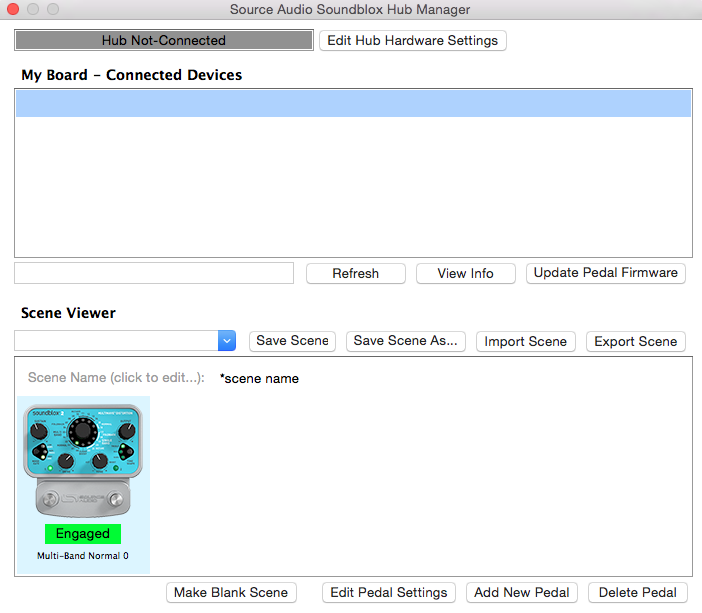The height and width of the screenshot is (613, 702).
Task: Click the pedal's right footswitch
Action: (116, 499)
